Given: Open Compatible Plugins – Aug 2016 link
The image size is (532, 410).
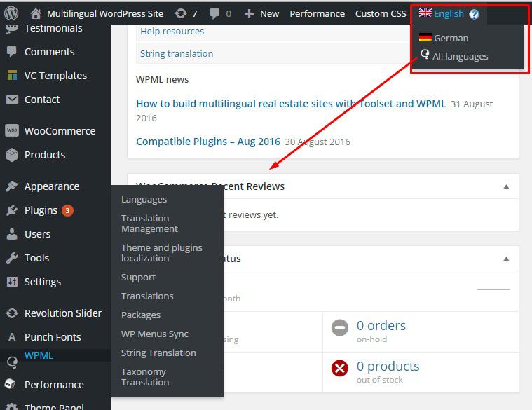Looking at the screenshot, I should pyautogui.click(x=207, y=141).
